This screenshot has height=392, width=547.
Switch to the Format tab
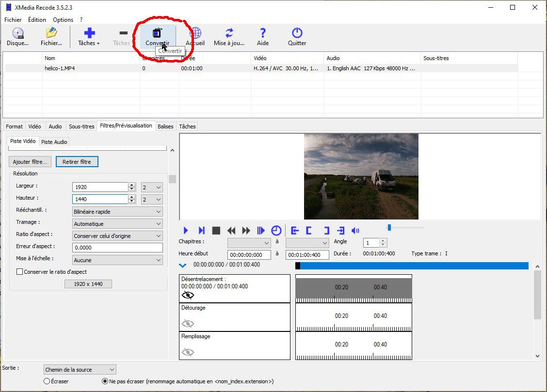[14, 126]
